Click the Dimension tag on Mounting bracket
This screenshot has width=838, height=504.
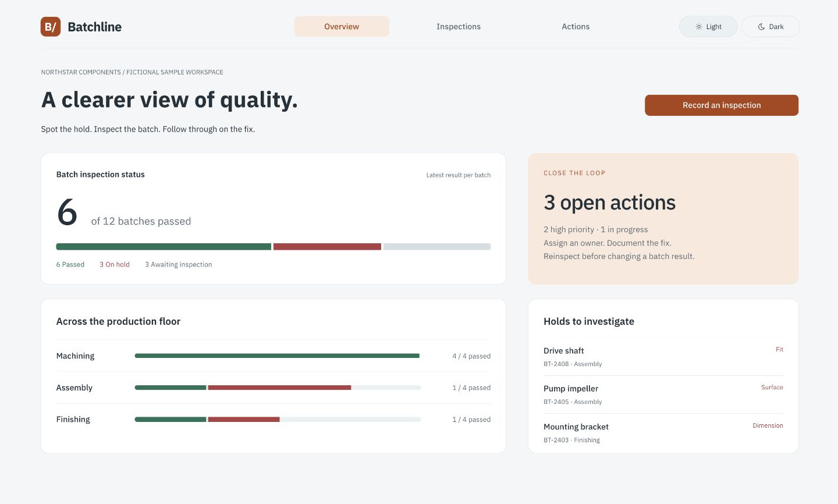click(768, 426)
